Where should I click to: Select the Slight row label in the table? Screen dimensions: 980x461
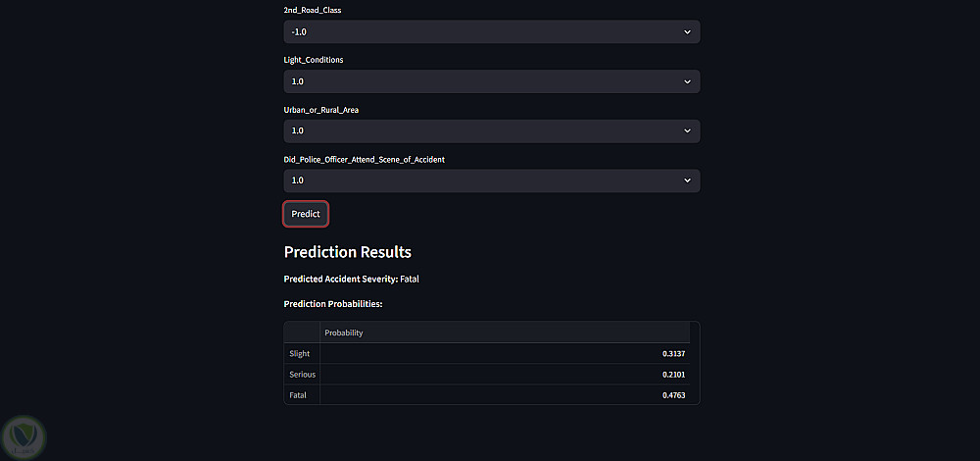pyautogui.click(x=299, y=353)
